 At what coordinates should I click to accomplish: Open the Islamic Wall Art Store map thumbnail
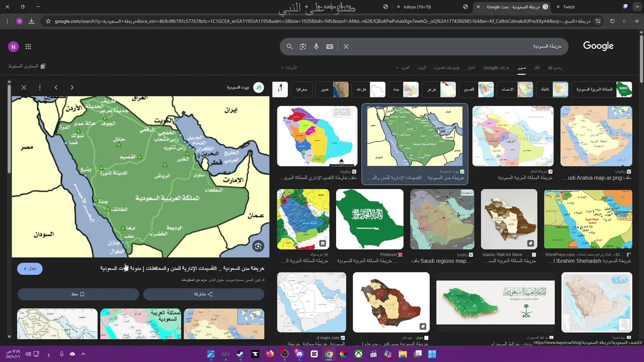tap(509, 219)
